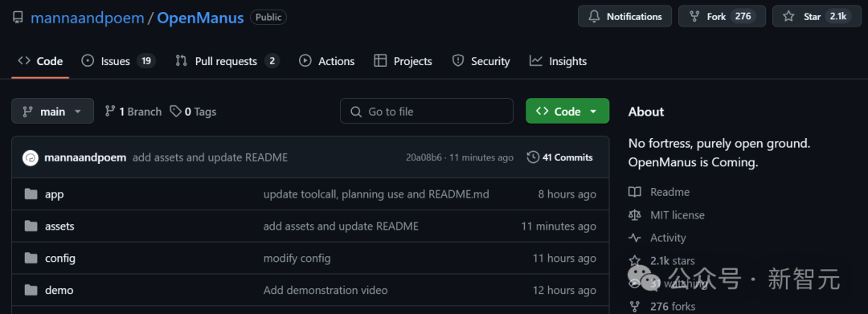Screen dimensions: 868x314
Task: Open the Issues tab
Action: [x=118, y=61]
